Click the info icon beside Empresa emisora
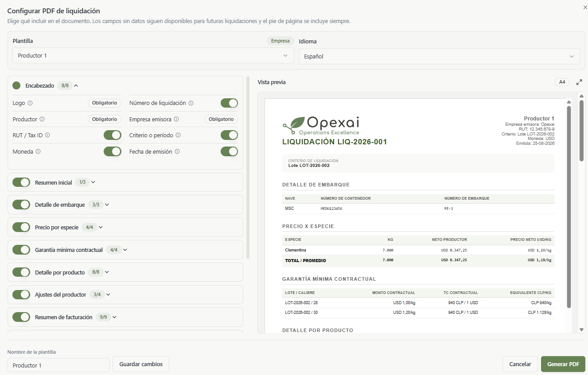 point(176,119)
